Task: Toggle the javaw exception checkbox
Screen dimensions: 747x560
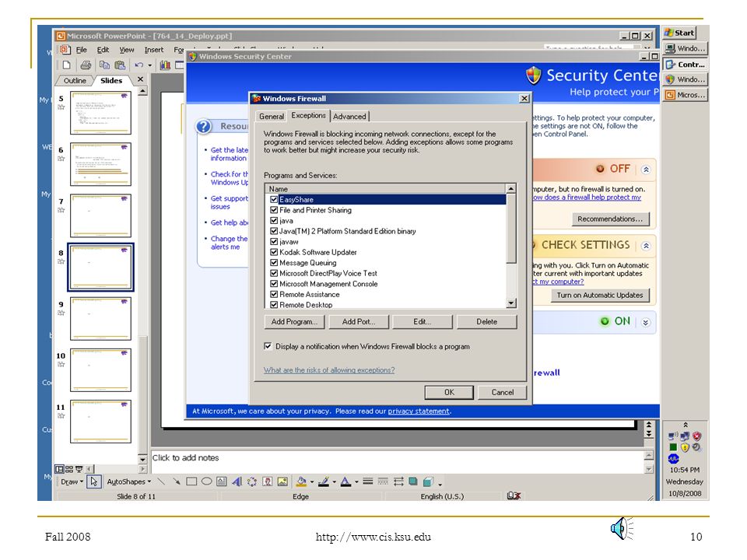Action: coord(274,241)
